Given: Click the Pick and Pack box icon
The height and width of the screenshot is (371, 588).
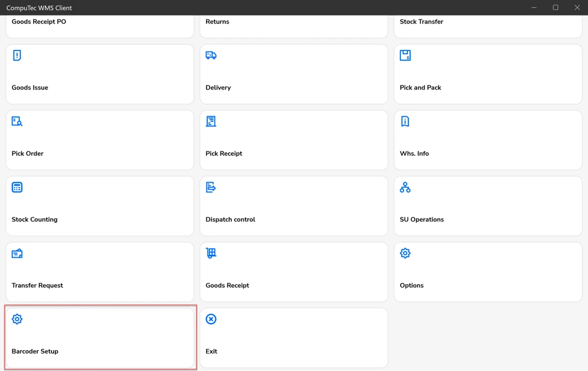Looking at the screenshot, I should click(405, 55).
